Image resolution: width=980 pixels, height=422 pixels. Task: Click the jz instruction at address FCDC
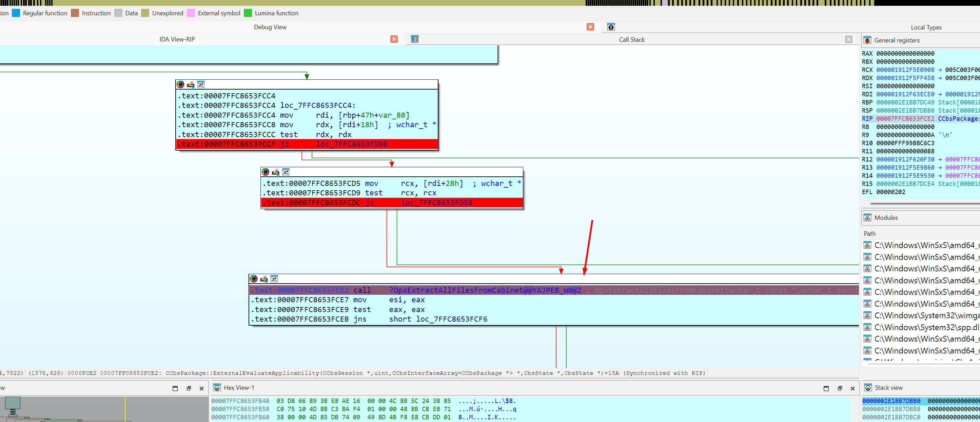tap(392, 203)
